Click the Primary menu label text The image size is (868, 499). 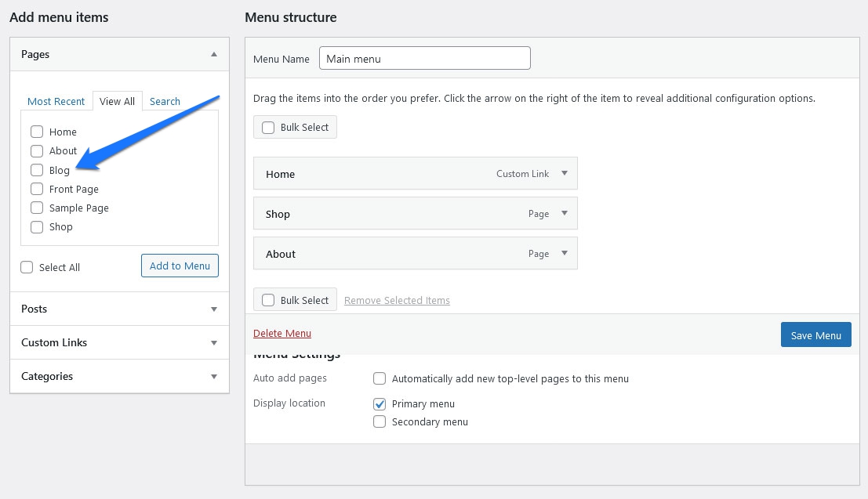(423, 404)
